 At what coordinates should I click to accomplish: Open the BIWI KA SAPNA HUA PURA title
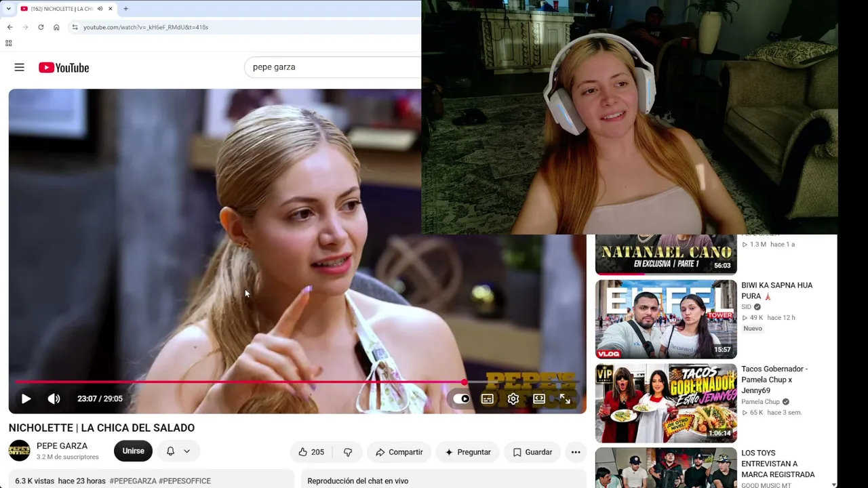(x=777, y=291)
